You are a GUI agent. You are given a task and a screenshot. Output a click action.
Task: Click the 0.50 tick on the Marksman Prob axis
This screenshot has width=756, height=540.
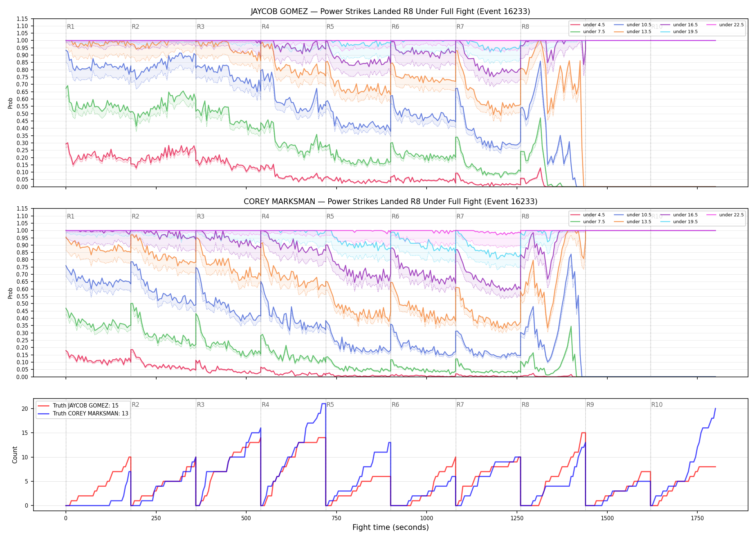point(22,304)
